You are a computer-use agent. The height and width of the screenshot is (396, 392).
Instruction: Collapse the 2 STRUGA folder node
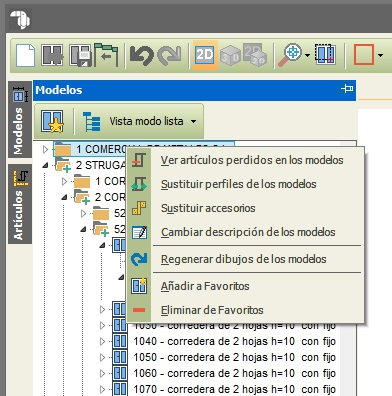click(45, 165)
